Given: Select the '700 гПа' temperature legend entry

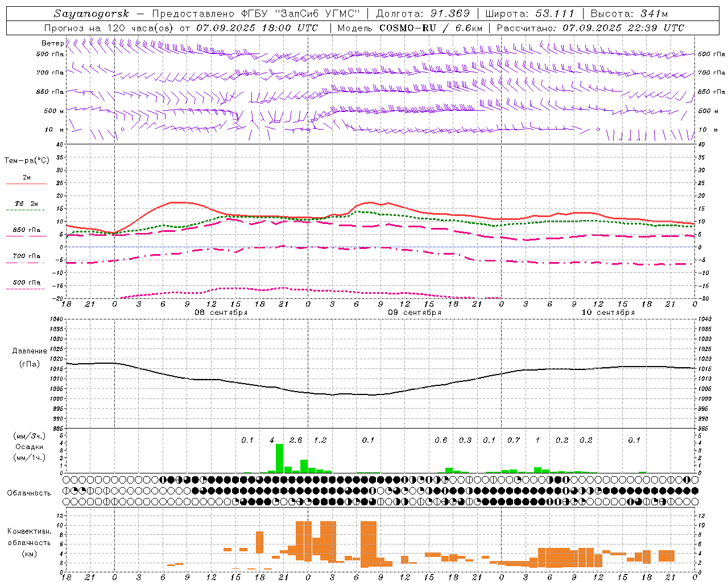Looking at the screenshot, I should (x=27, y=256).
